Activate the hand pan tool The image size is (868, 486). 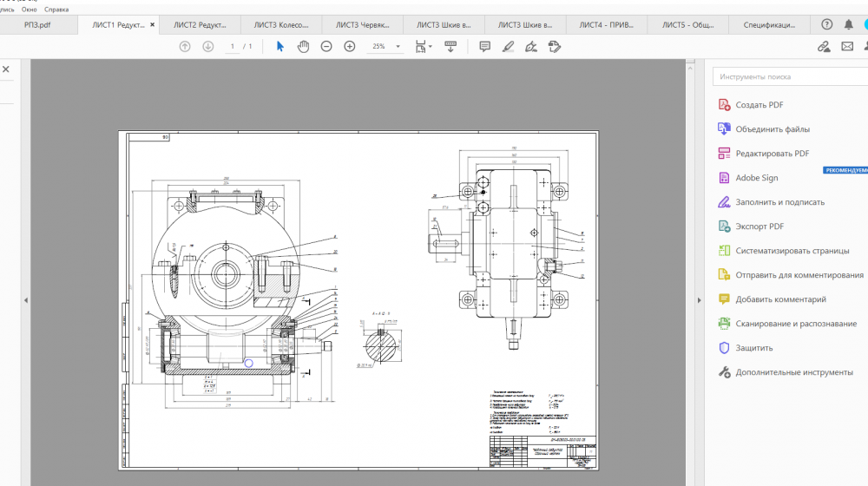[303, 46]
